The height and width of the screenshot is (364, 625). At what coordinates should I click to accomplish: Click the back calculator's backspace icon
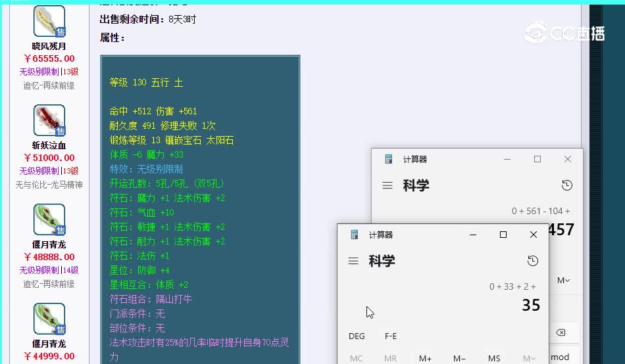(561, 332)
